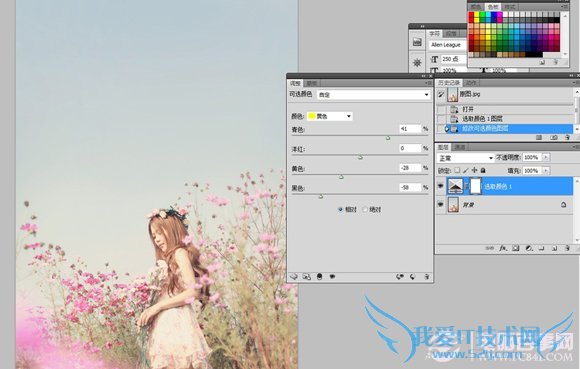The image size is (580, 369).
Task: Open the opacity 100% slider arrow
Action: coord(546,158)
